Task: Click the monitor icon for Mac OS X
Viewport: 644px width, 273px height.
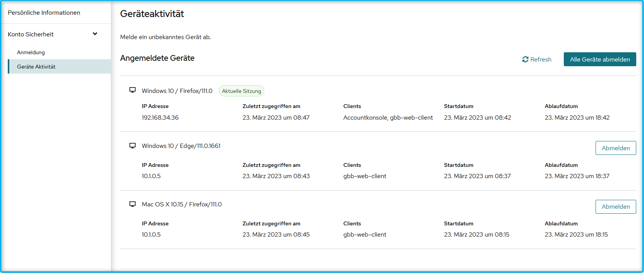Action: (x=133, y=204)
